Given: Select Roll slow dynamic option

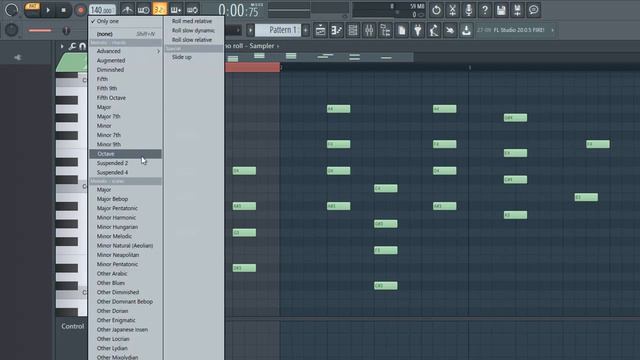Looking at the screenshot, I should point(194,31).
